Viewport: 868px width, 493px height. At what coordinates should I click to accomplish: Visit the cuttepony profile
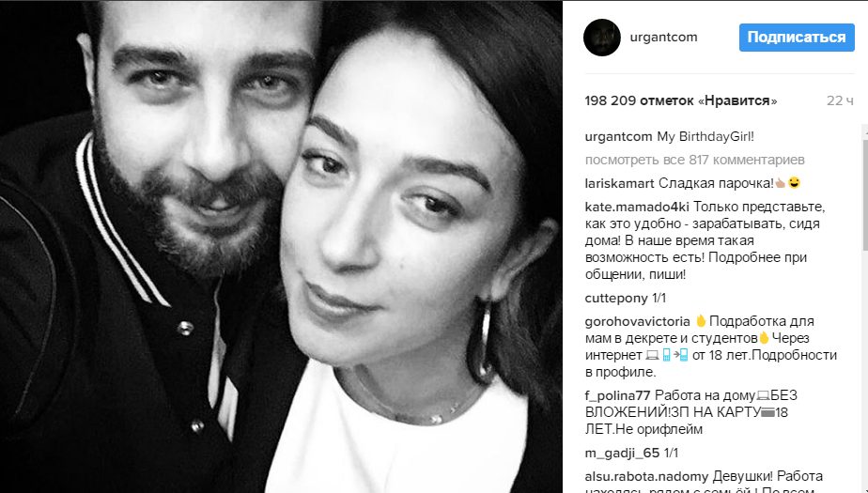tap(616, 299)
